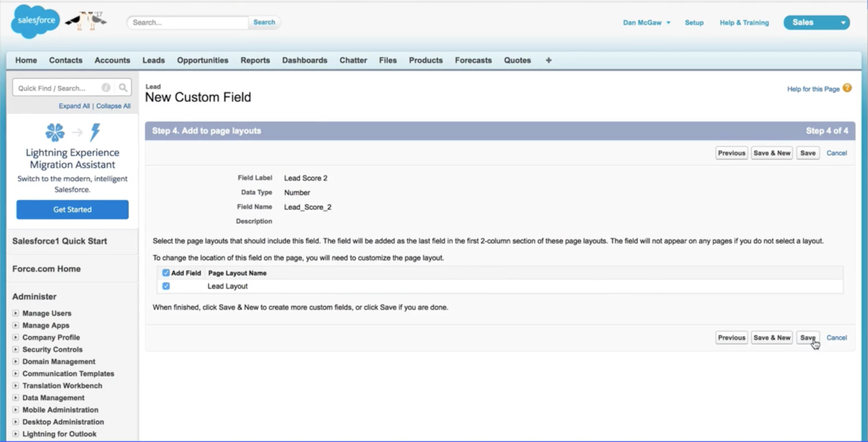Image resolution: width=868 pixels, height=442 pixels.
Task: Click the Quick Find magnifier icon
Action: [x=123, y=88]
